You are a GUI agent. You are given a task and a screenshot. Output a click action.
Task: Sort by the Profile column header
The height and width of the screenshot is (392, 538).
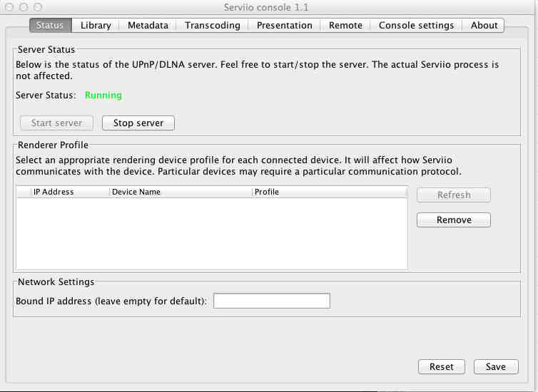330,192
